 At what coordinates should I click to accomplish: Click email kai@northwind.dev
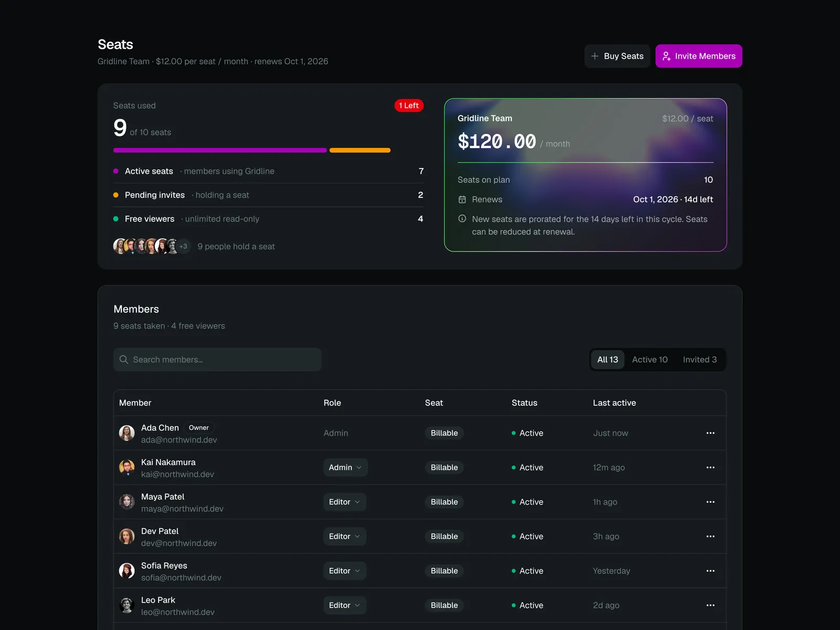(x=177, y=475)
